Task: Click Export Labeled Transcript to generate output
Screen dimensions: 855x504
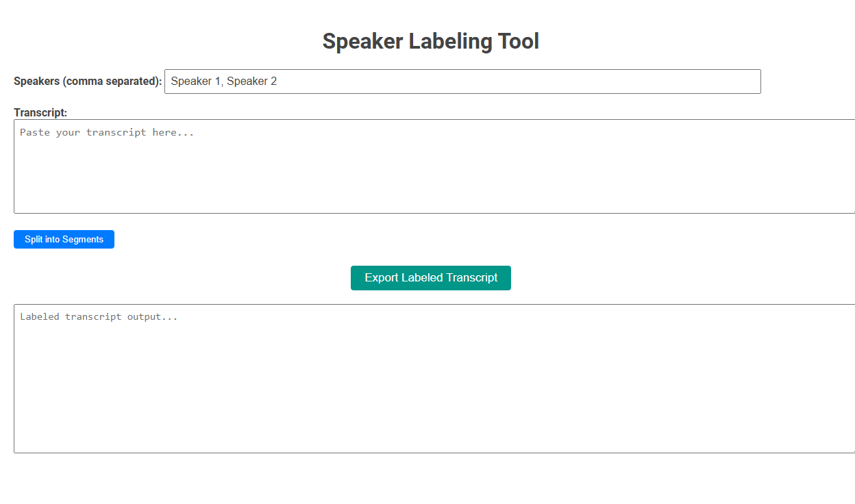Action: tap(430, 277)
